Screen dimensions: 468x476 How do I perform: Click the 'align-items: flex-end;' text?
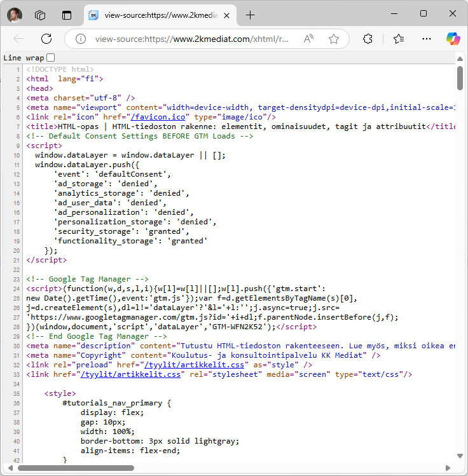(x=130, y=451)
